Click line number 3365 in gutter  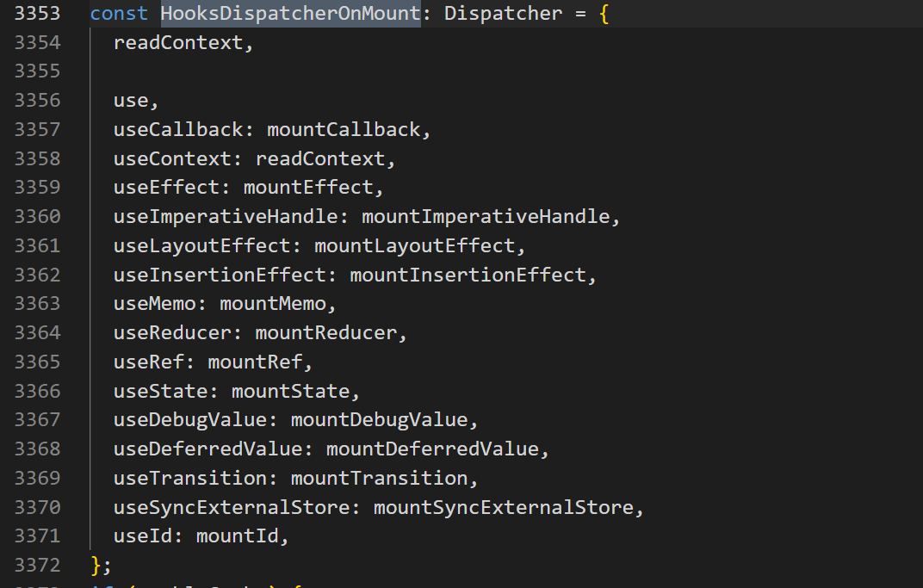pyautogui.click(x=37, y=362)
